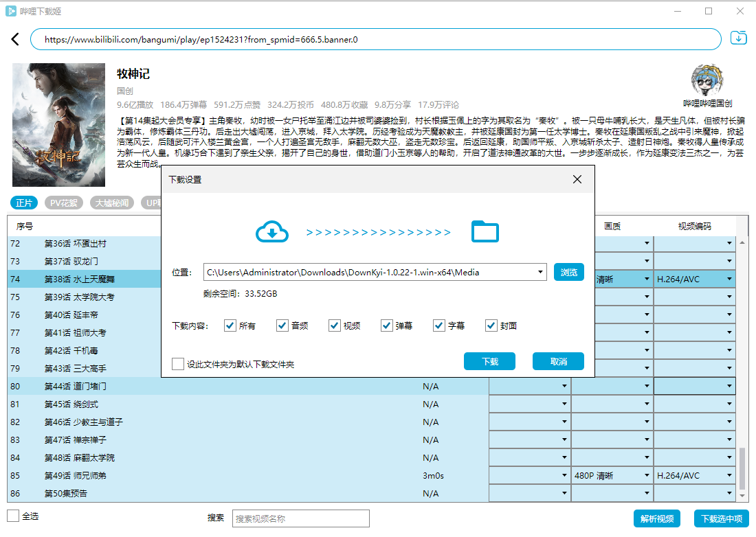Click the 牧神记 cover thumbnail
The image size is (756, 537).
click(x=58, y=125)
